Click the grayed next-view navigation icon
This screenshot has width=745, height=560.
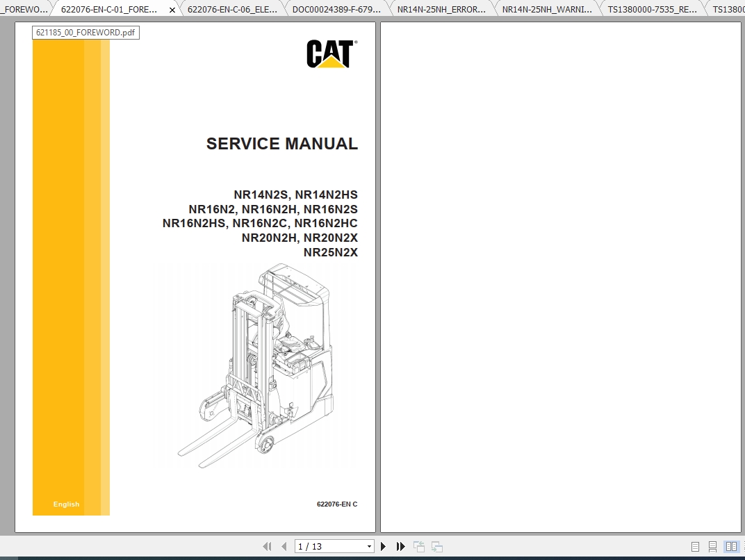click(436, 546)
